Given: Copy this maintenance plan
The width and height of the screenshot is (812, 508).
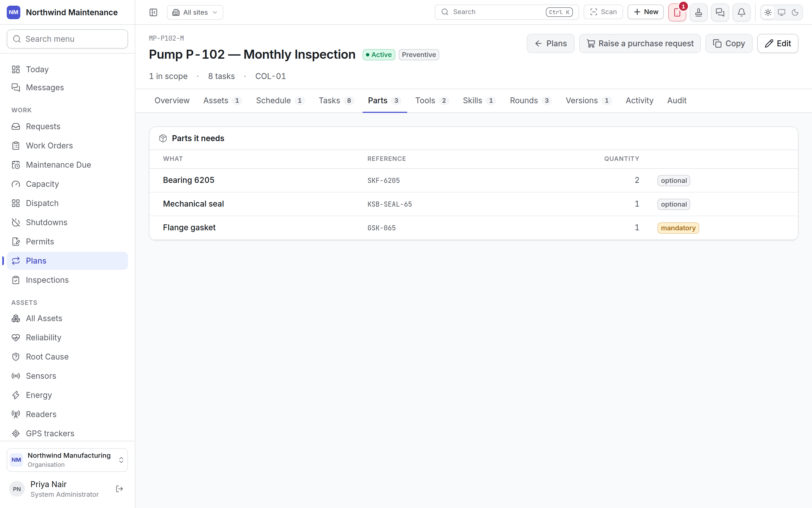Looking at the screenshot, I should 729,43.
